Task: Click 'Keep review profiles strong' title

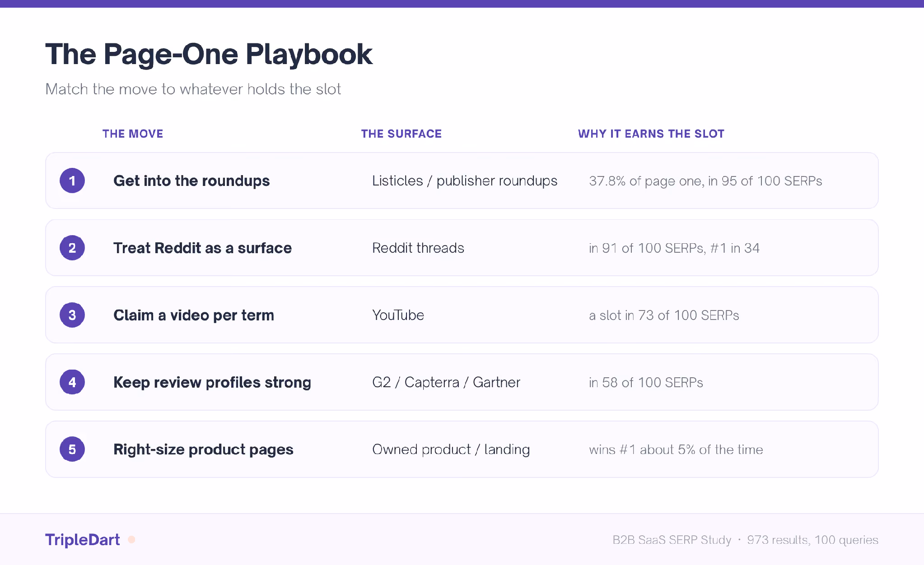Action: coord(212,383)
